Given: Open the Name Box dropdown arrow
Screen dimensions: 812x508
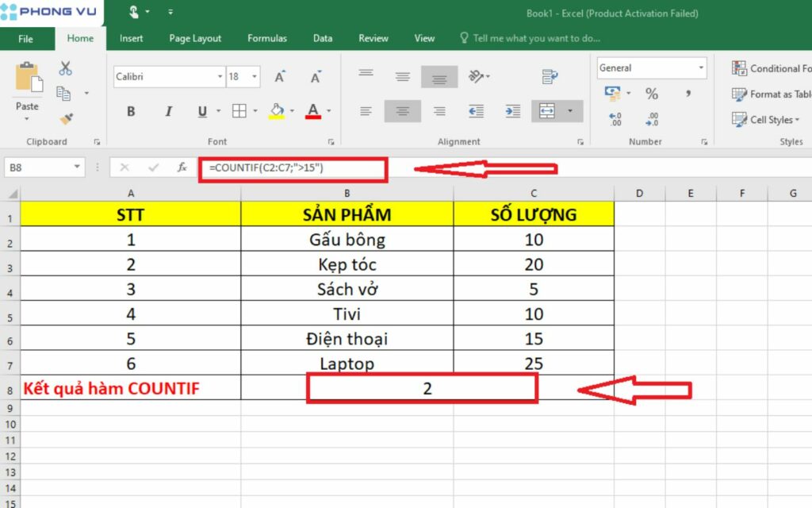Looking at the screenshot, I should (77, 167).
